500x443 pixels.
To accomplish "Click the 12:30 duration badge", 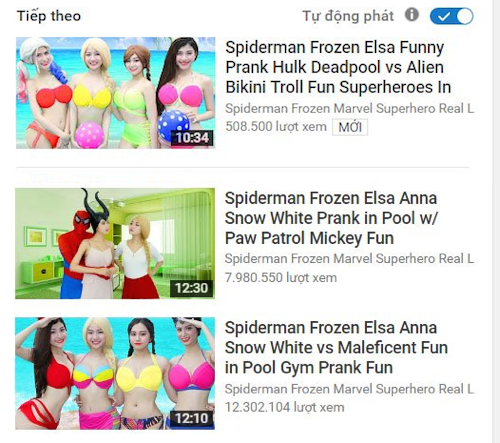I will (192, 288).
